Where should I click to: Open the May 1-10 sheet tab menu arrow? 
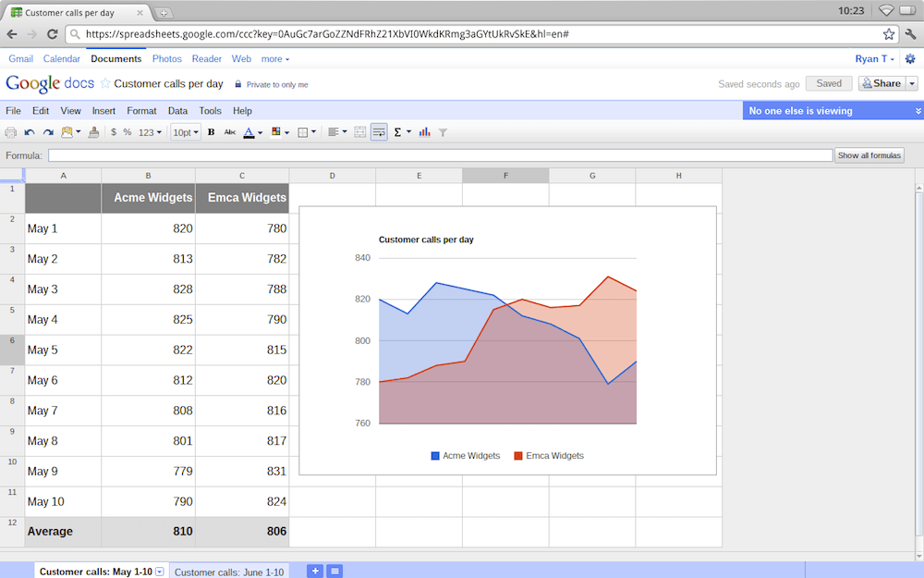[x=159, y=572]
